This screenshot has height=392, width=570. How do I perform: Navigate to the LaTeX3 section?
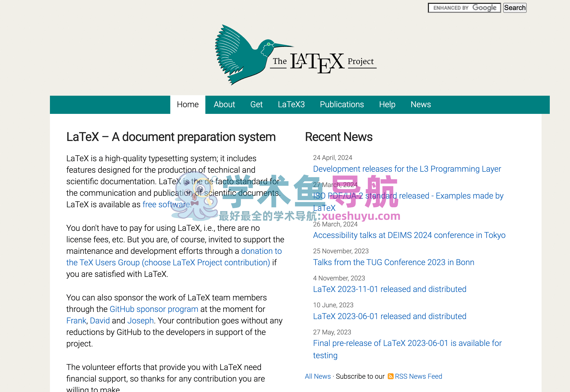(x=291, y=105)
